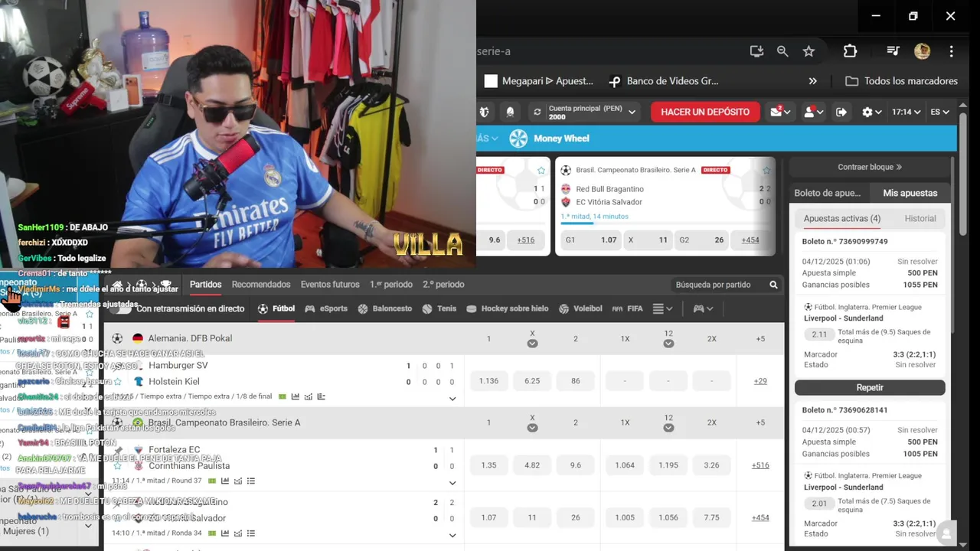Select Hockey sobre hielo filter

tap(507, 309)
